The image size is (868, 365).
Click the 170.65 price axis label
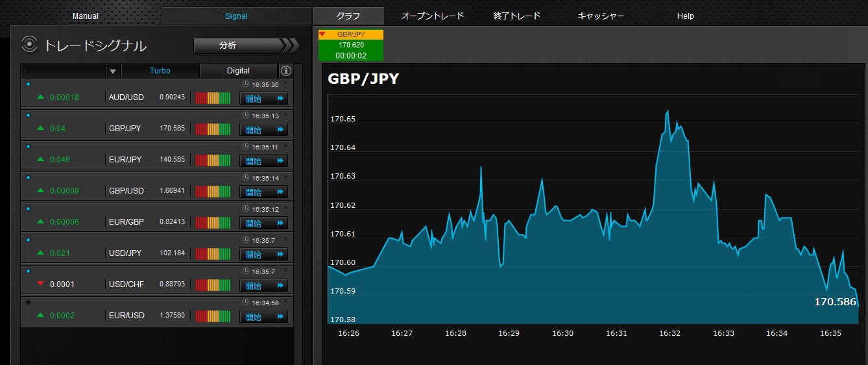coord(343,120)
